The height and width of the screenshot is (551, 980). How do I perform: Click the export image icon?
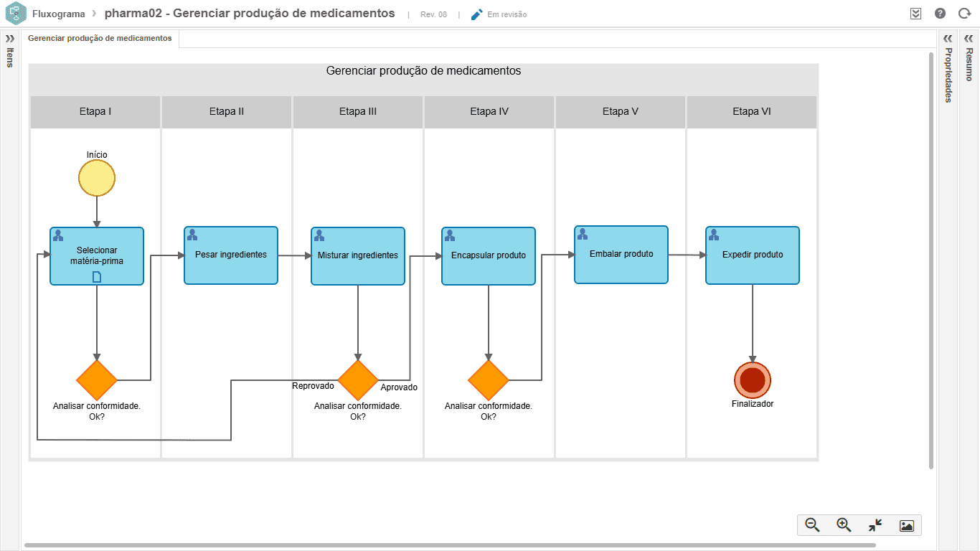(907, 525)
